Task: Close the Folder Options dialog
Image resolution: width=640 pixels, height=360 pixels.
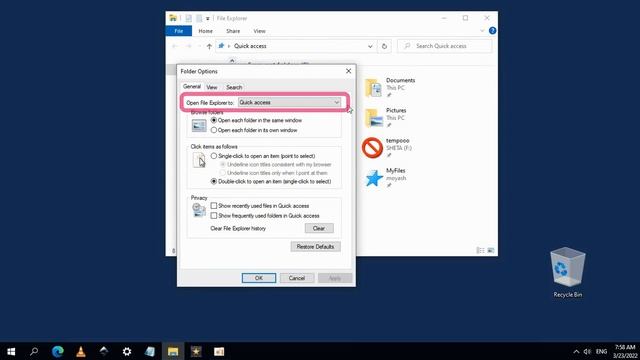Action: click(x=349, y=71)
